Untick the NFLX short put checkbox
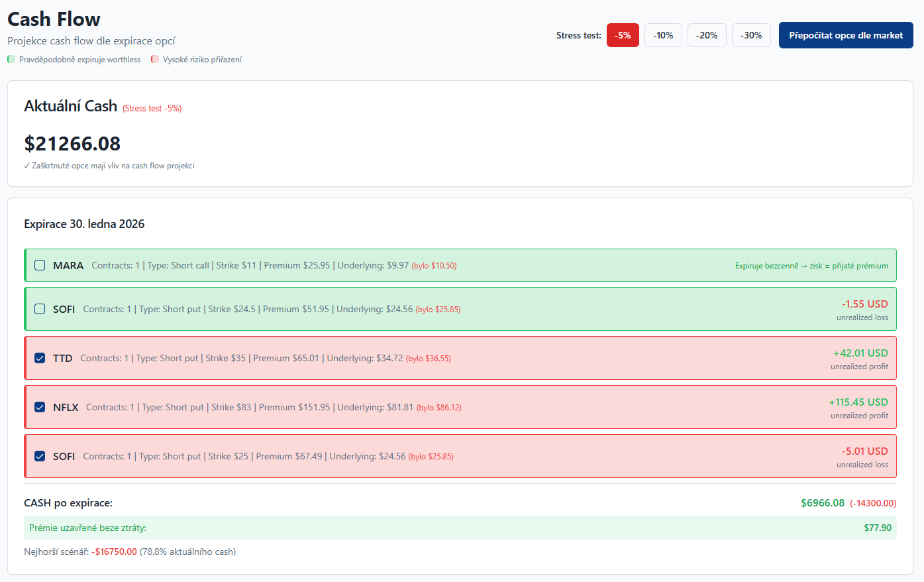Viewport: 924px width, 582px height. pos(40,407)
